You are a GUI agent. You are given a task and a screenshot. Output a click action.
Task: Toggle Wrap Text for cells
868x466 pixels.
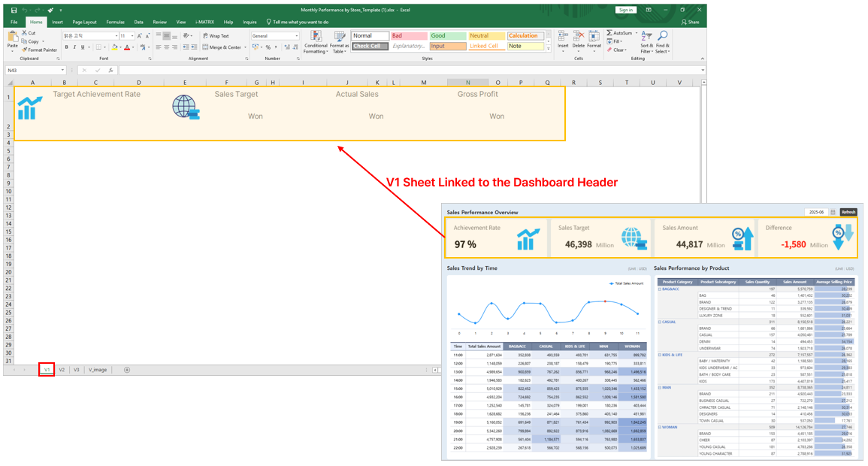(216, 36)
